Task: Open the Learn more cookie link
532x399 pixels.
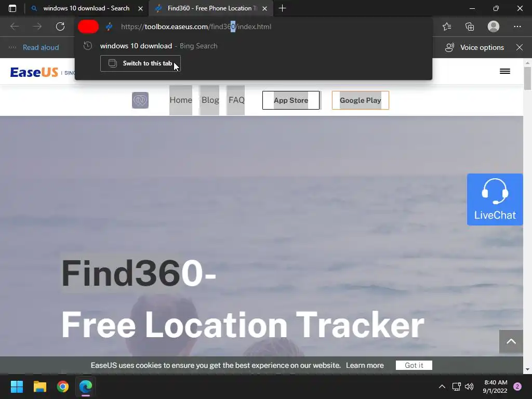Action: coord(365,365)
